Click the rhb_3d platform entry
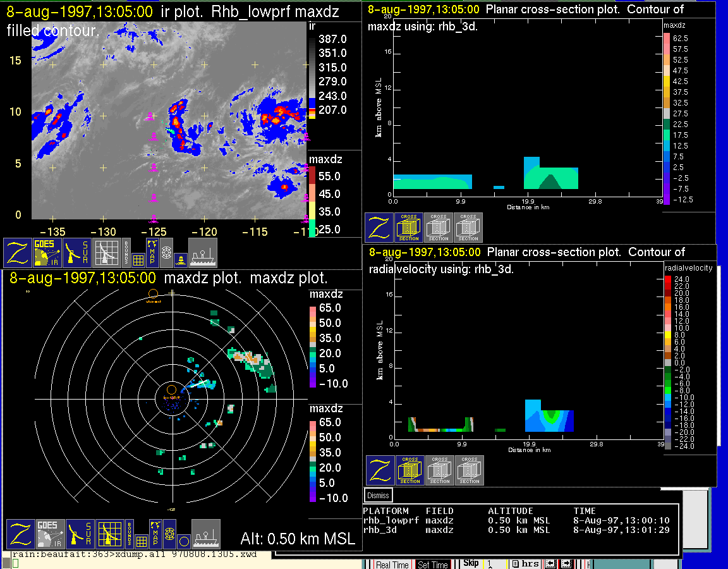Image resolution: width=728 pixels, height=569 pixels. (380, 530)
